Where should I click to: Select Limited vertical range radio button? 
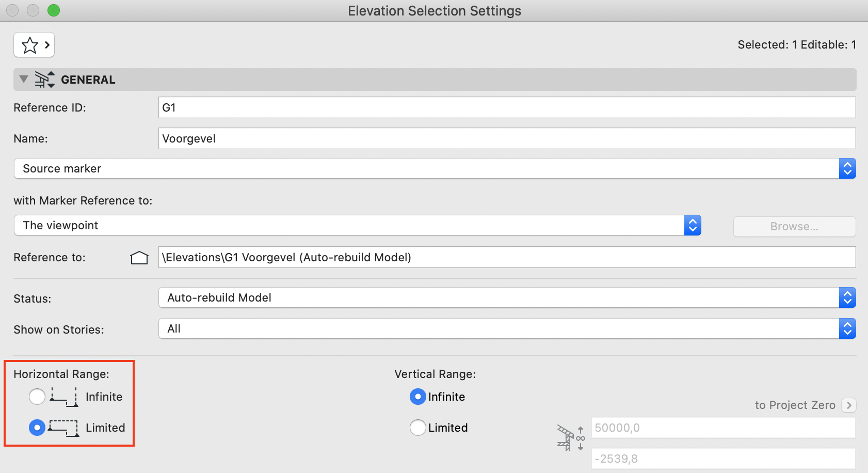[418, 428]
